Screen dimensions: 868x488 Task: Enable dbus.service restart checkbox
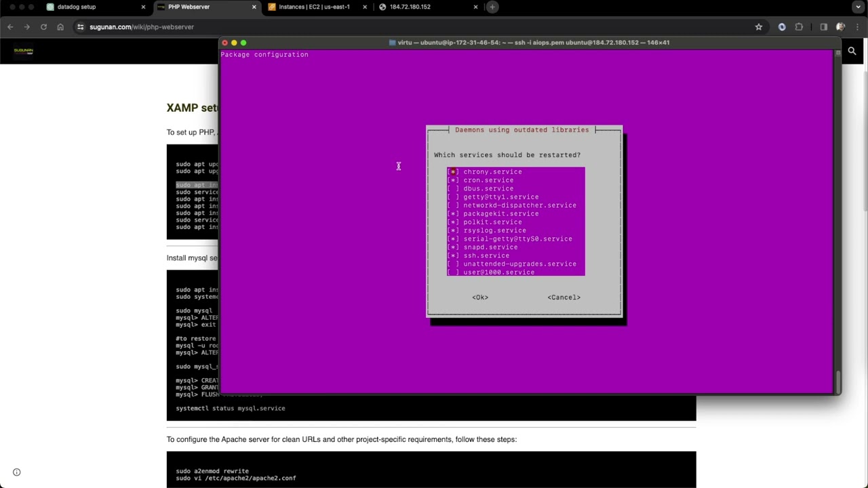453,188
